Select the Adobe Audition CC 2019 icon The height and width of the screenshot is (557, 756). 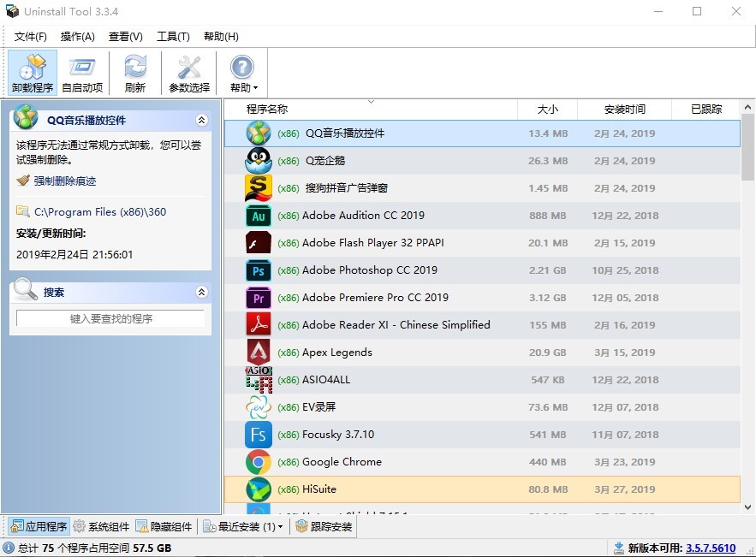[258, 216]
